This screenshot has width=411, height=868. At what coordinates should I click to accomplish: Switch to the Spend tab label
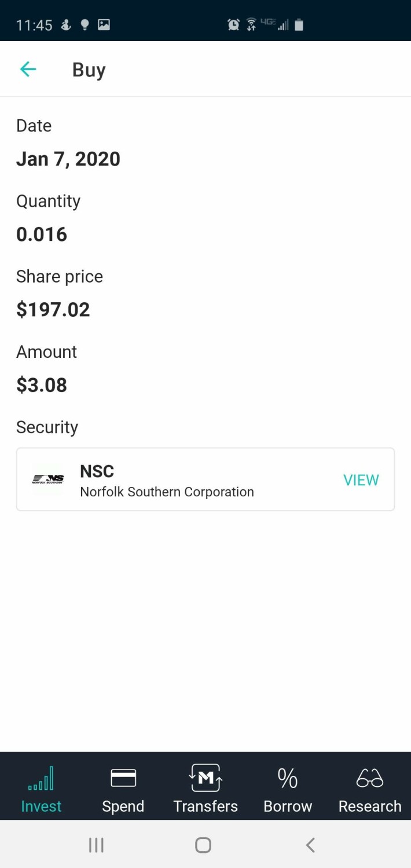(x=123, y=806)
